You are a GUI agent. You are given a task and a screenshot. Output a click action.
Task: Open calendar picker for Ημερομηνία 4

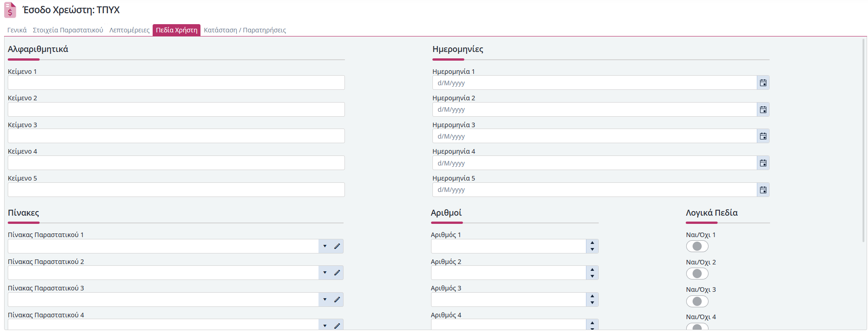[x=763, y=163]
